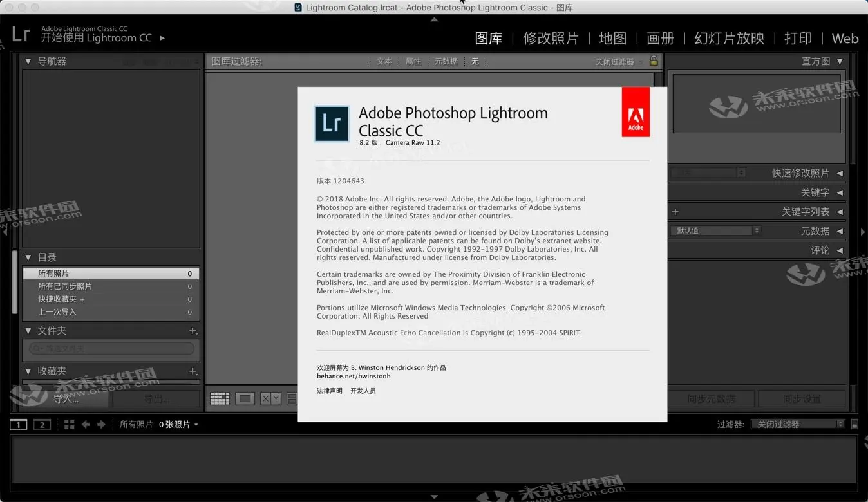The width and height of the screenshot is (868, 502).
Task: Expand the 关键字列表 panel
Action: [840, 212]
